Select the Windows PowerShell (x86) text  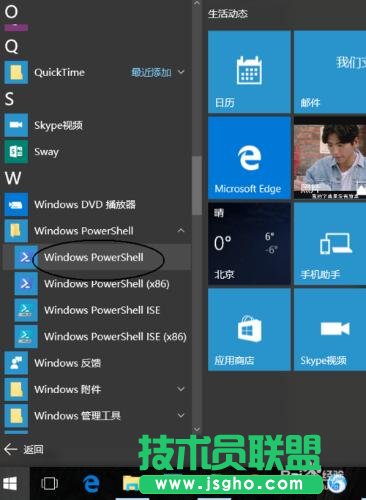pyautogui.click(x=107, y=284)
